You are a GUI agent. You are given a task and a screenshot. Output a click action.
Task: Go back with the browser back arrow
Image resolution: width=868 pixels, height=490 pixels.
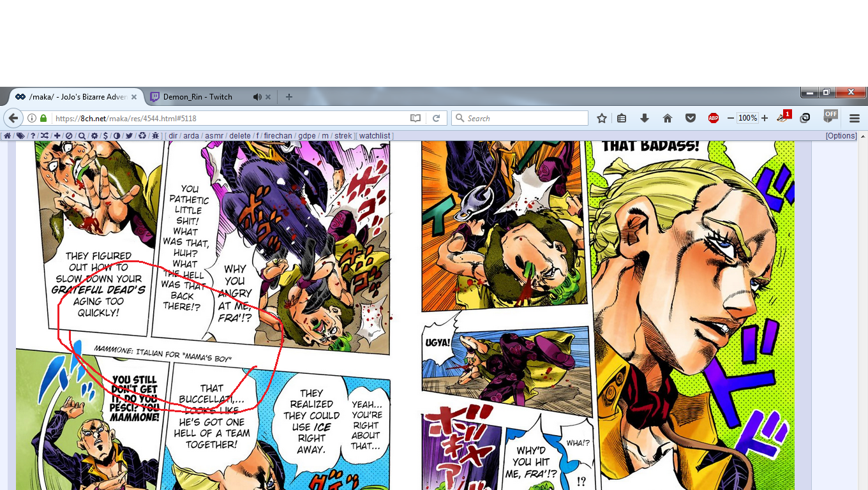pyautogui.click(x=13, y=118)
